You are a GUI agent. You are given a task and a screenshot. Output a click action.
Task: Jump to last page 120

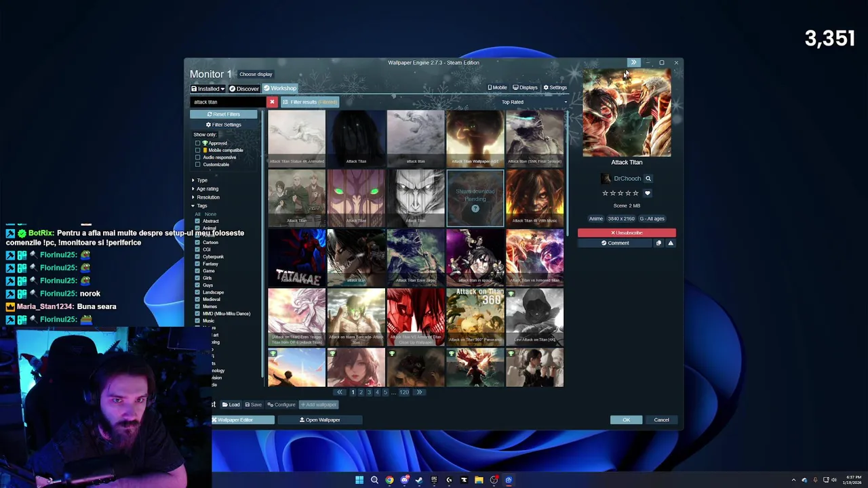click(404, 392)
